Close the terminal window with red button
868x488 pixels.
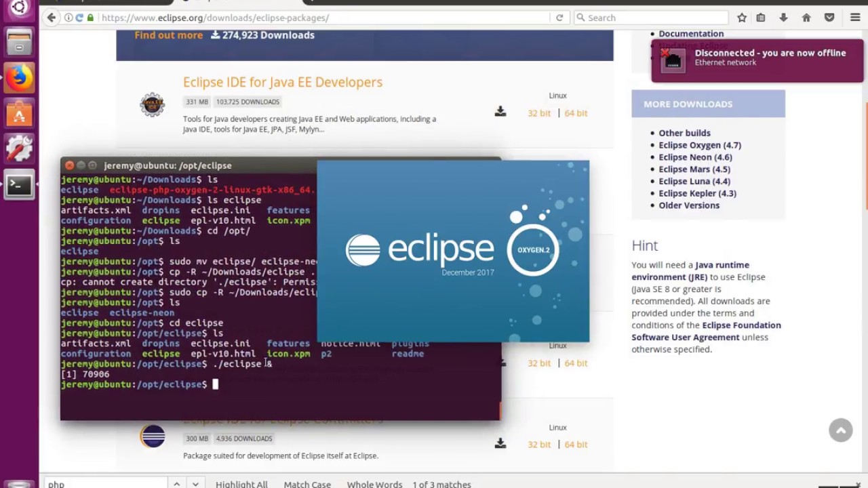coord(69,165)
